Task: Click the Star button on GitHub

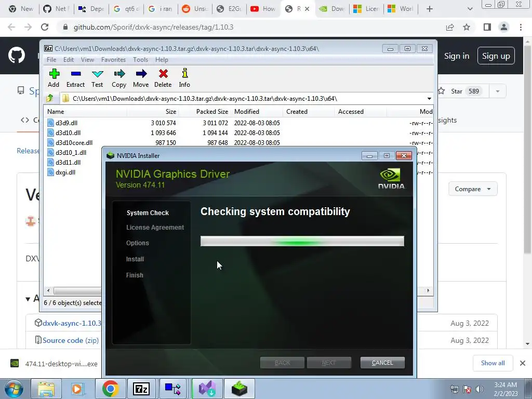Action: tap(463, 91)
